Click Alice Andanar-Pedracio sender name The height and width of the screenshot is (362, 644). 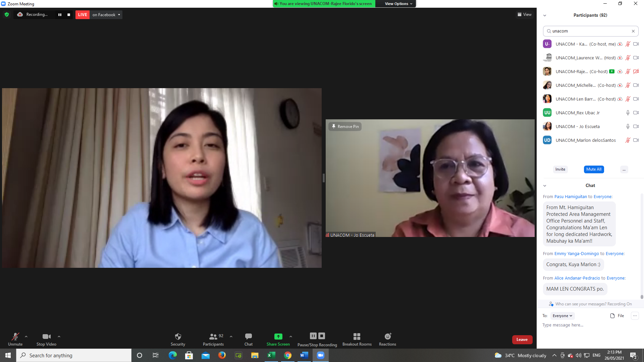coord(577,278)
